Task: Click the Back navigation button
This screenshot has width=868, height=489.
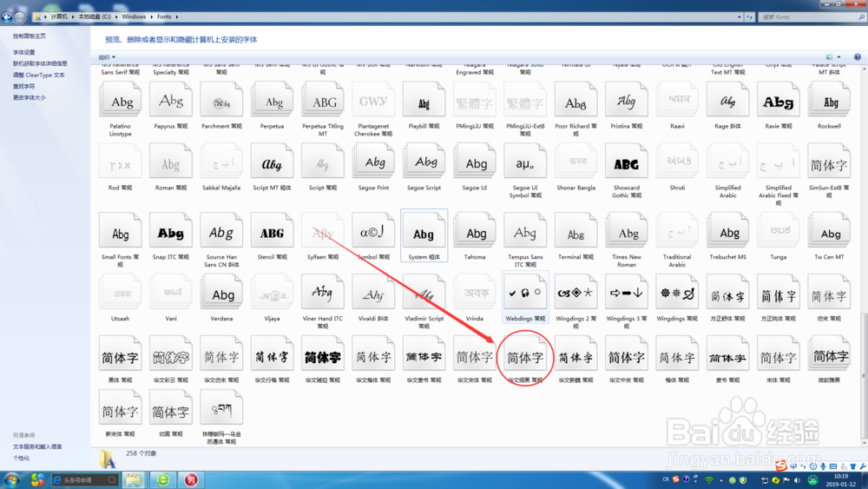Action: (x=7, y=17)
